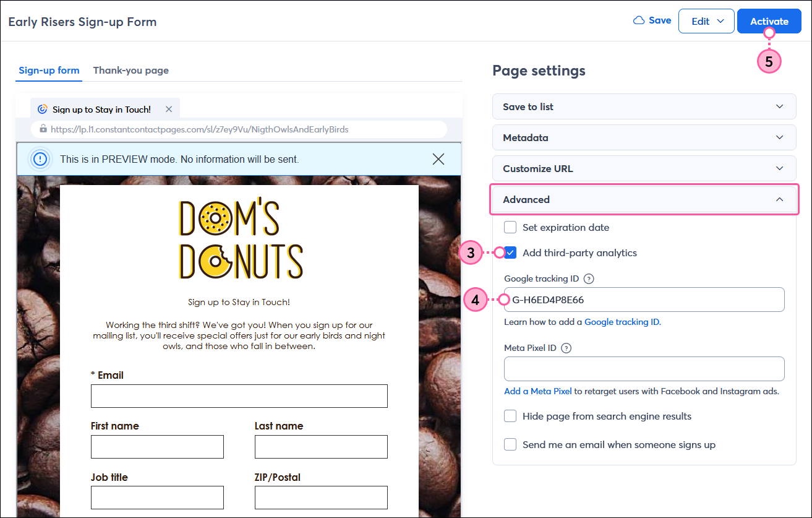Screen dimensions: 812x518
Task: Check Hide page from search engine results
Action: pyautogui.click(x=510, y=416)
